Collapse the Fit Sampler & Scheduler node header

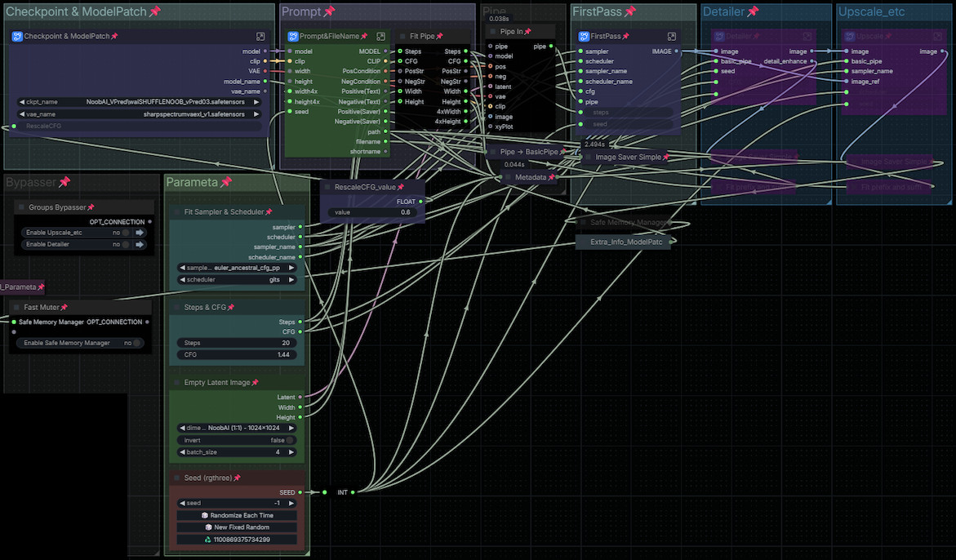(x=177, y=212)
